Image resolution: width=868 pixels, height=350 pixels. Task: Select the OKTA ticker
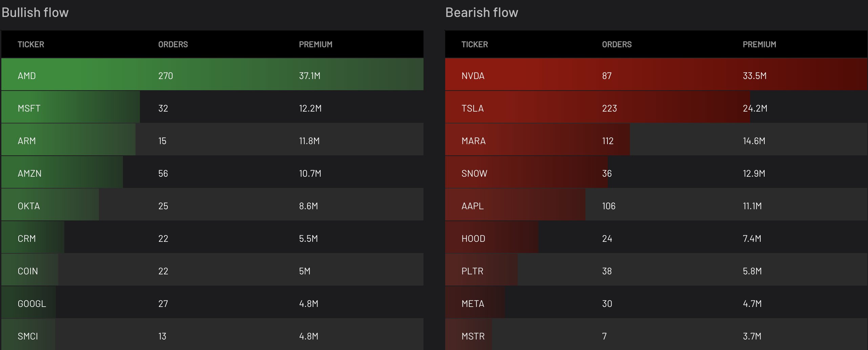pos(29,206)
